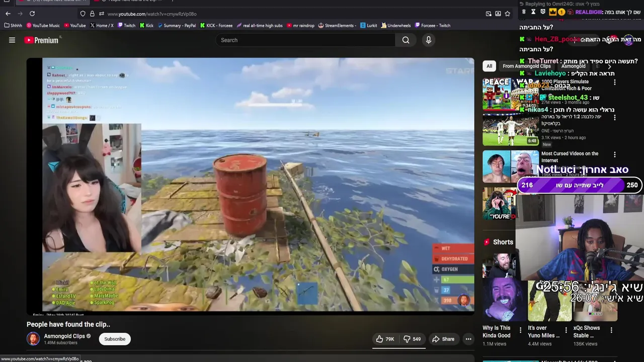Viewport: 644px width, 362px height.
Task: Go forward using the browser forward arrow
Action: click(20, 14)
